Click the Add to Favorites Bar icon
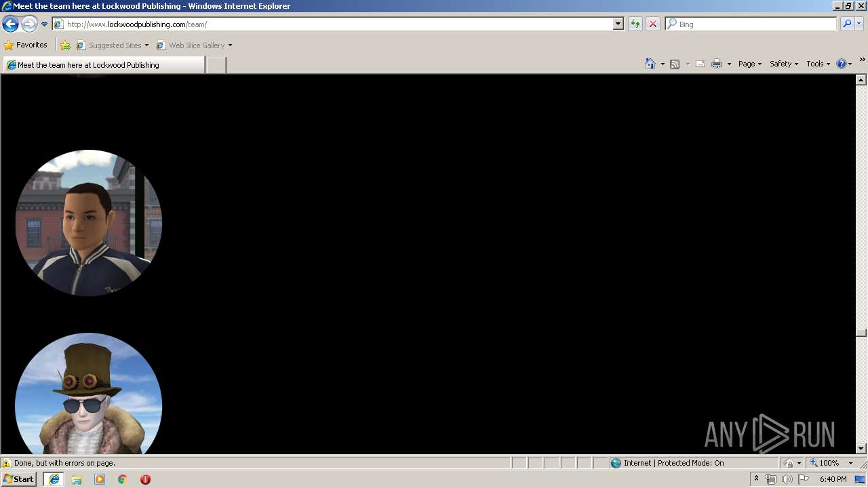The image size is (868, 488). pos(65,45)
